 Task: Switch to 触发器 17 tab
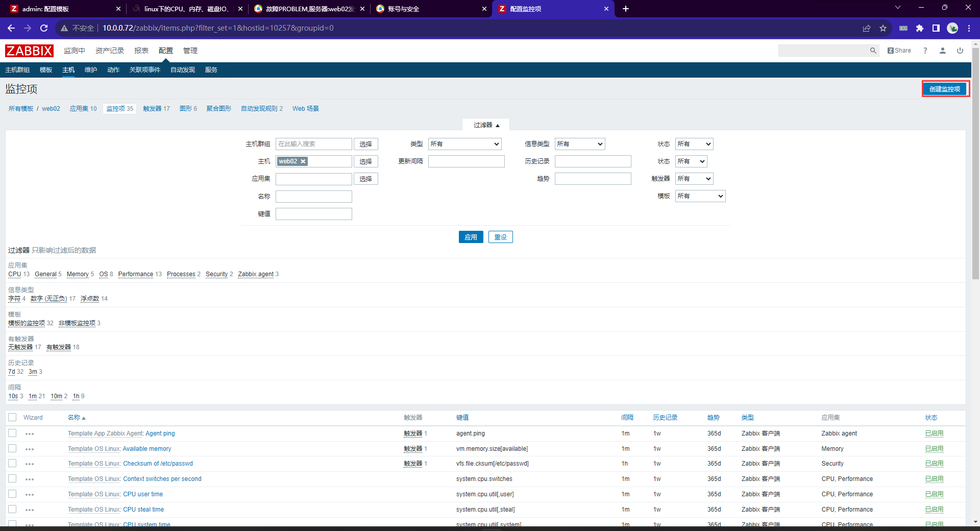point(156,109)
